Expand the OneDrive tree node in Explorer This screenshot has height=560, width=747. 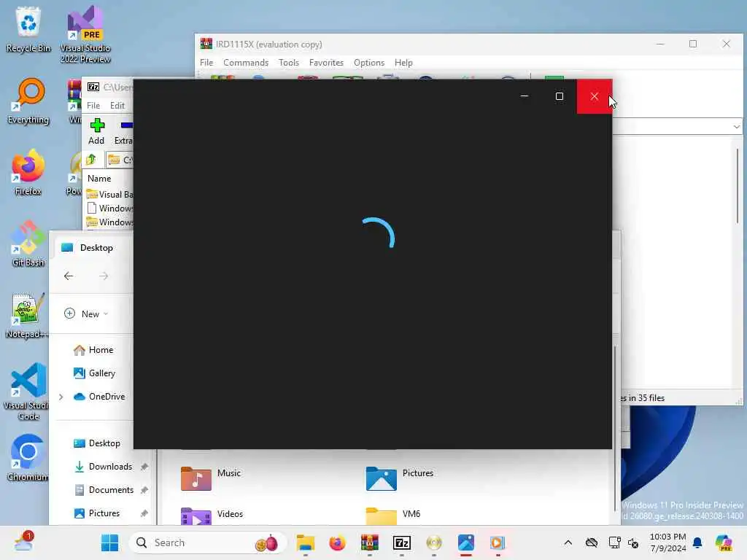pyautogui.click(x=61, y=397)
